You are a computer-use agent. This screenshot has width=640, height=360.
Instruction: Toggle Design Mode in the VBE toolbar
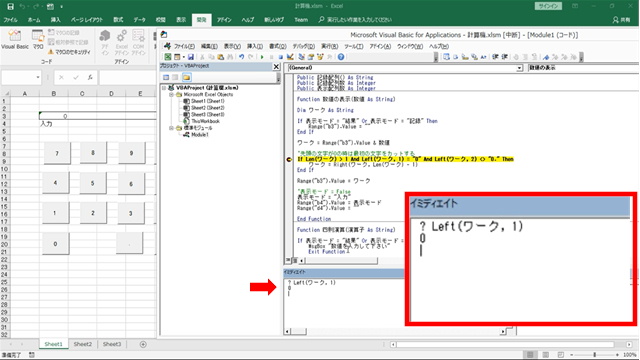tap(290, 57)
